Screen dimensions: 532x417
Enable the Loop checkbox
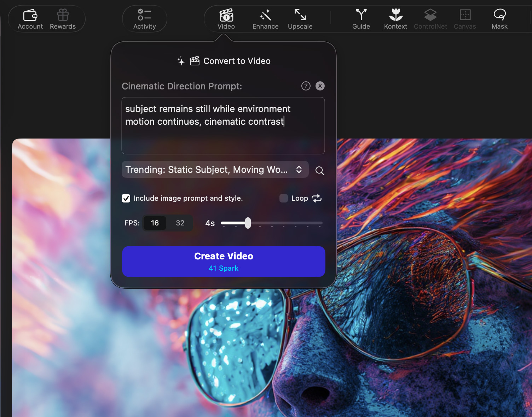point(284,198)
